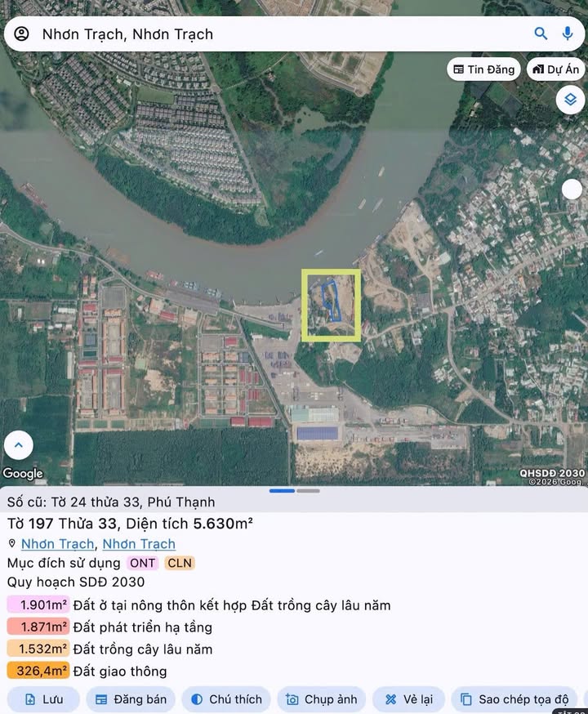
Task: Open the map layers selector
Action: [570, 100]
